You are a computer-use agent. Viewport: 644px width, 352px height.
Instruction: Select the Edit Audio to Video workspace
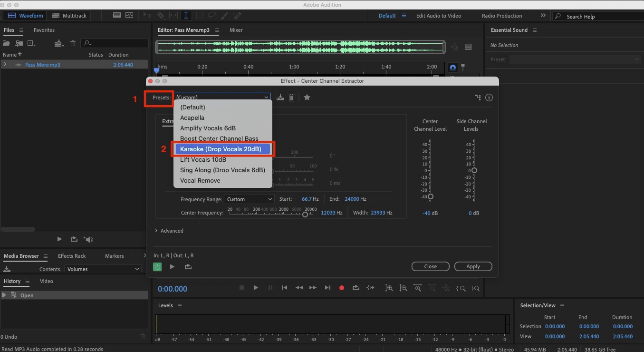438,16
